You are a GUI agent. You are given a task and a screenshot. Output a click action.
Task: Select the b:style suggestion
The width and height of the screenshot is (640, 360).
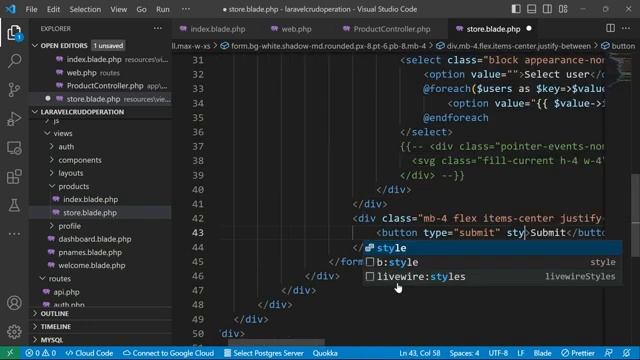coord(493,262)
